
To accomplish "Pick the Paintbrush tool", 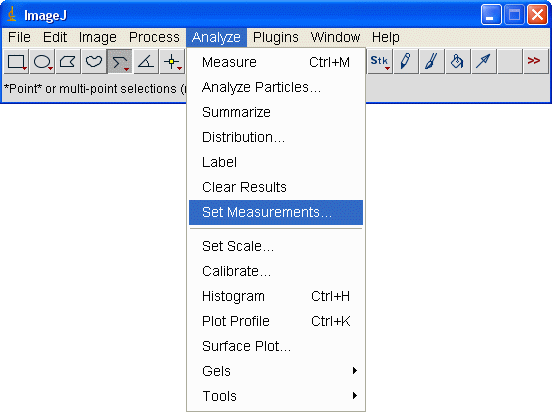I will point(432,62).
